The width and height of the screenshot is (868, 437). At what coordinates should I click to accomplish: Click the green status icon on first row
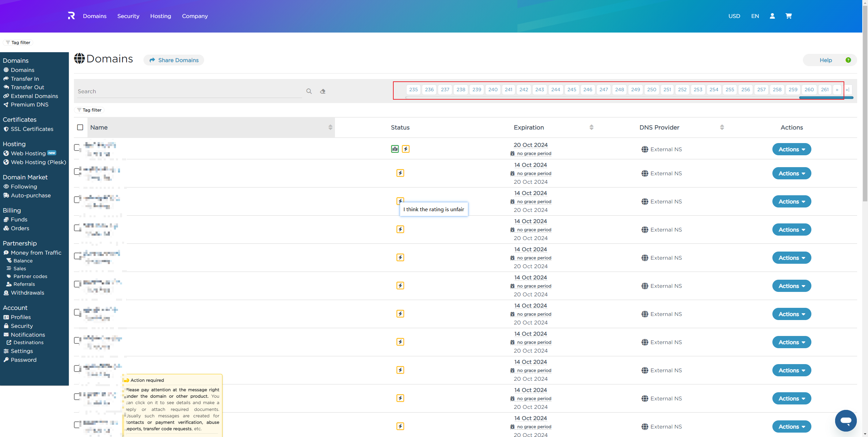point(395,149)
